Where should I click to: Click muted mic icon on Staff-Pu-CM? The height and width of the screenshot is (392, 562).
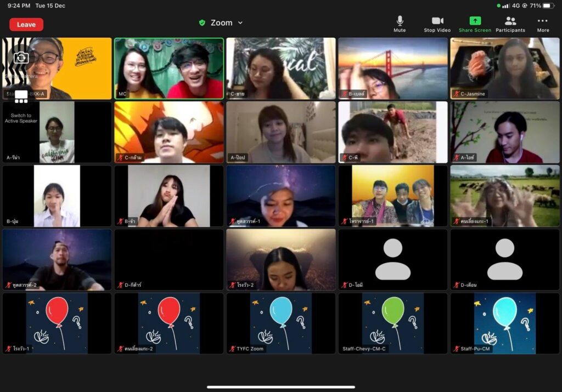[x=456, y=349]
